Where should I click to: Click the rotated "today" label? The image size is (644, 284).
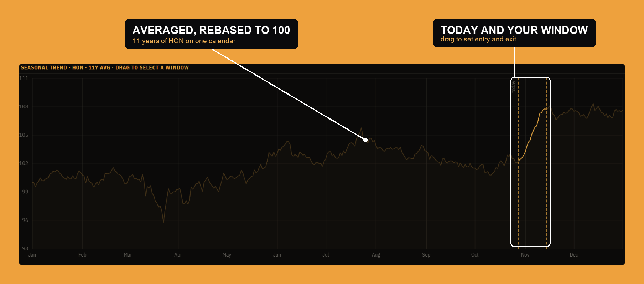[514, 87]
